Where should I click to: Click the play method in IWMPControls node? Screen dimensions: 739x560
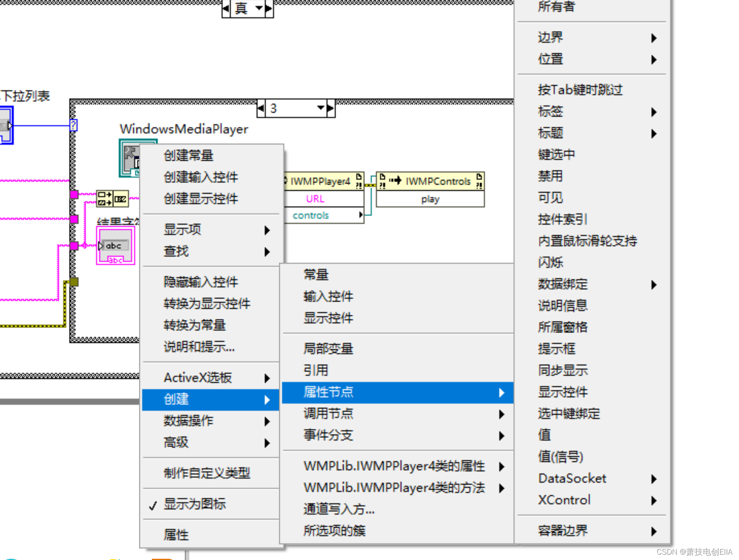click(430, 199)
